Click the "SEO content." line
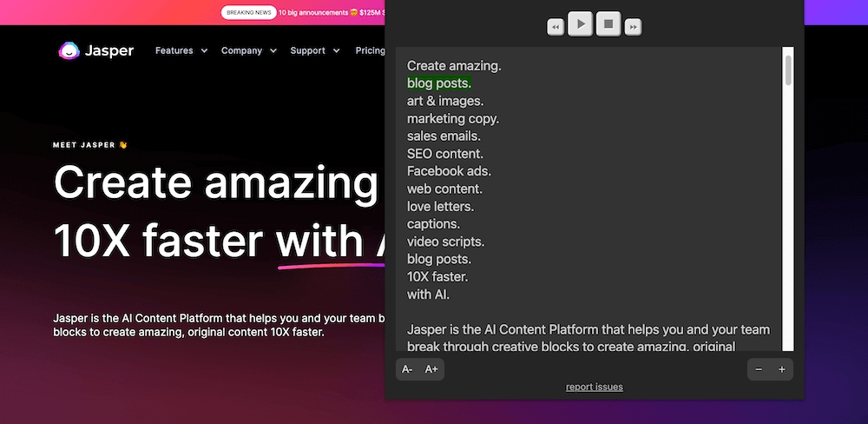868x424 pixels. [445, 154]
